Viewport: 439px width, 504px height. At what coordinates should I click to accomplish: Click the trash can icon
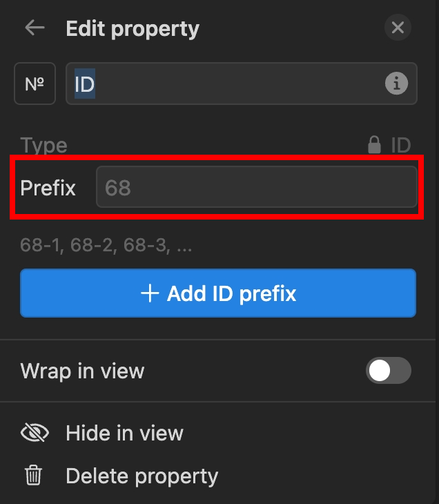[34, 476]
